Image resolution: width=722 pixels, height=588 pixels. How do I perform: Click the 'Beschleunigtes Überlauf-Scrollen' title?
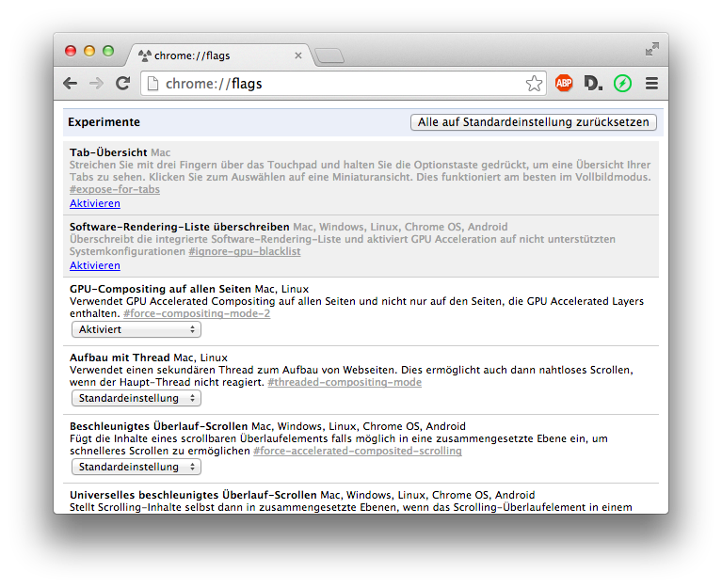(x=158, y=426)
